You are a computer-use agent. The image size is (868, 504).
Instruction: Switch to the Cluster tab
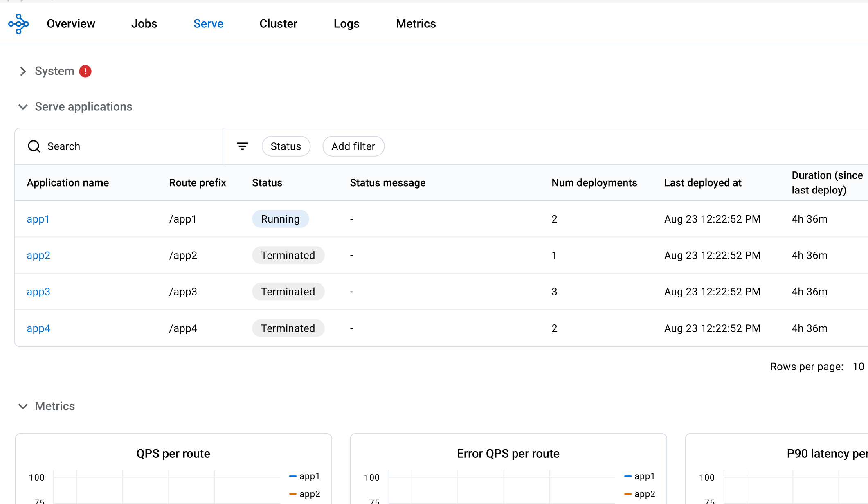tap(278, 23)
